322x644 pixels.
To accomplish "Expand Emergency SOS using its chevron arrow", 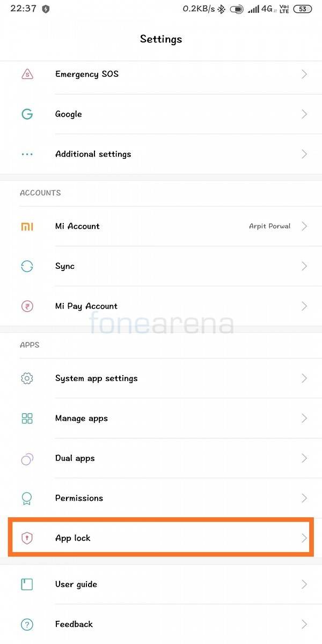I will (x=304, y=74).
